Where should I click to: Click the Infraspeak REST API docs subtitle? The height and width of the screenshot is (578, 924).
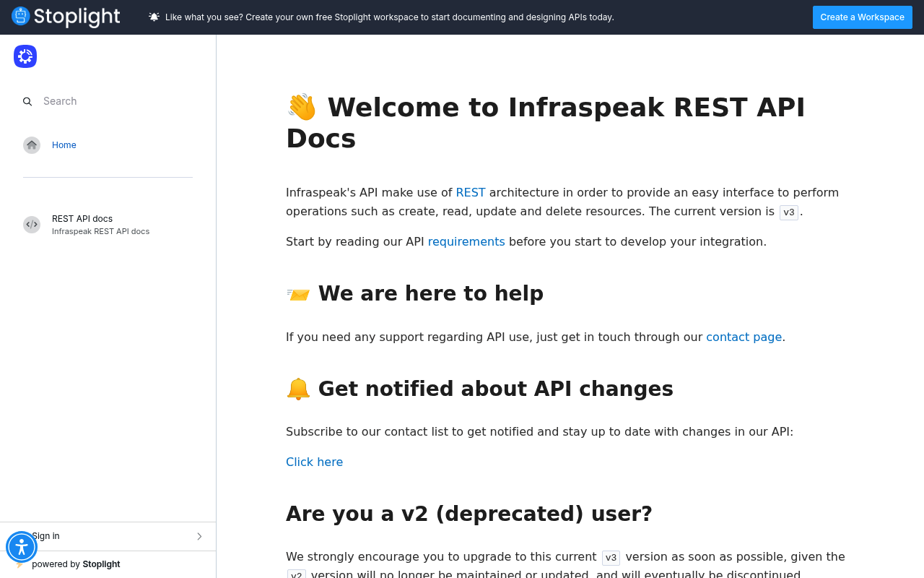[100, 231]
